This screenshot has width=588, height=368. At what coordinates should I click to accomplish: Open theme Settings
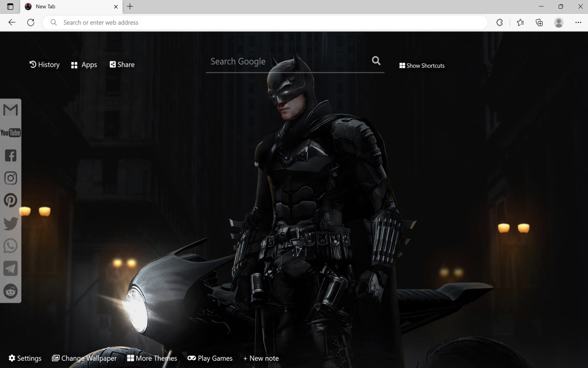[x=25, y=358]
